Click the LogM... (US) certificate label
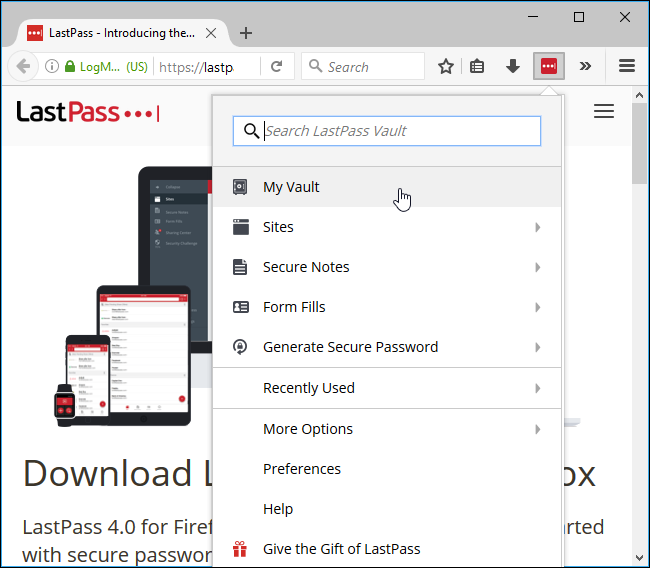This screenshot has width=650, height=568. coord(114,67)
